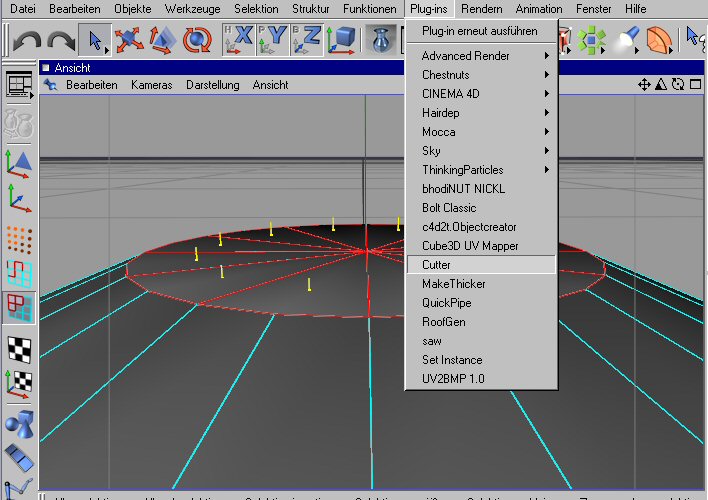Select the Polygon mode icon in sidebar
This screenshot has width=708, height=500.
20,307
